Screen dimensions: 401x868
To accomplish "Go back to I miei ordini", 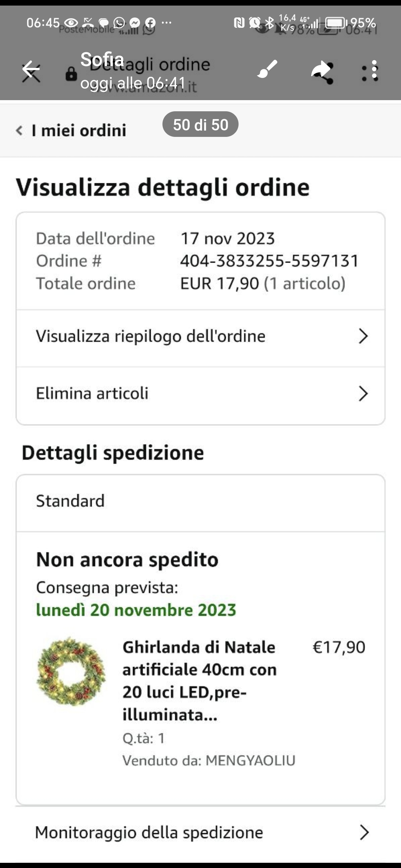I will (x=71, y=131).
